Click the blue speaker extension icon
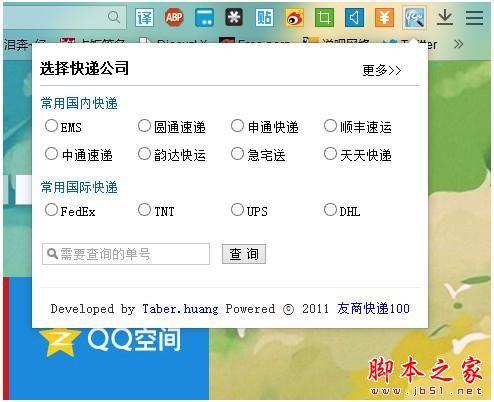494x402 pixels. pos(354,17)
